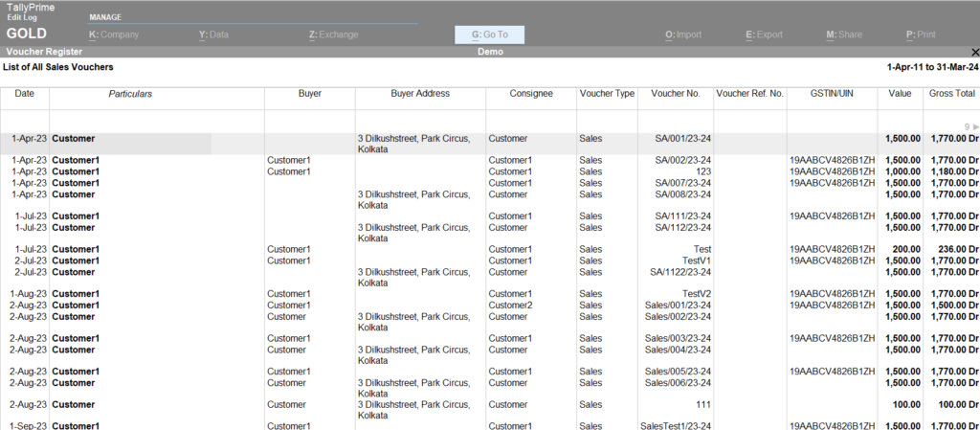980x430 pixels.
Task: Click the Gross Total column header
Action: click(x=951, y=94)
